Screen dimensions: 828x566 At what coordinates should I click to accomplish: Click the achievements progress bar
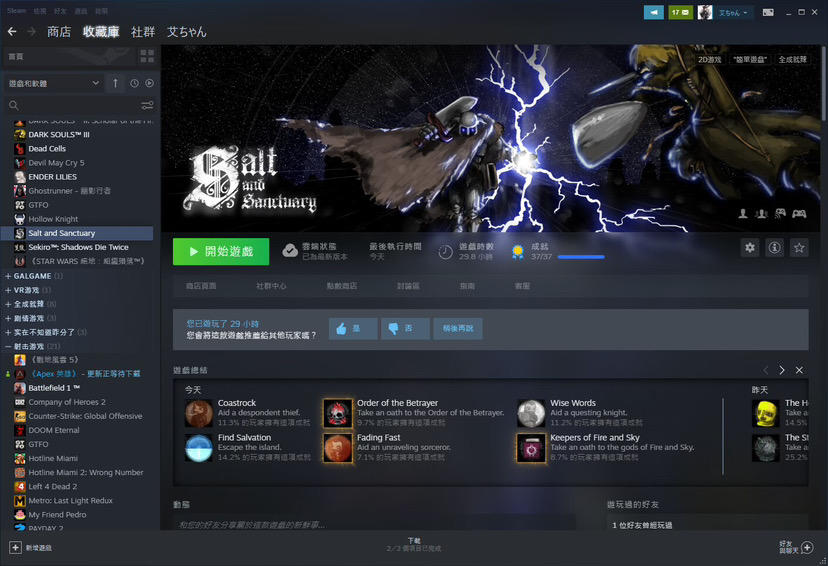581,257
